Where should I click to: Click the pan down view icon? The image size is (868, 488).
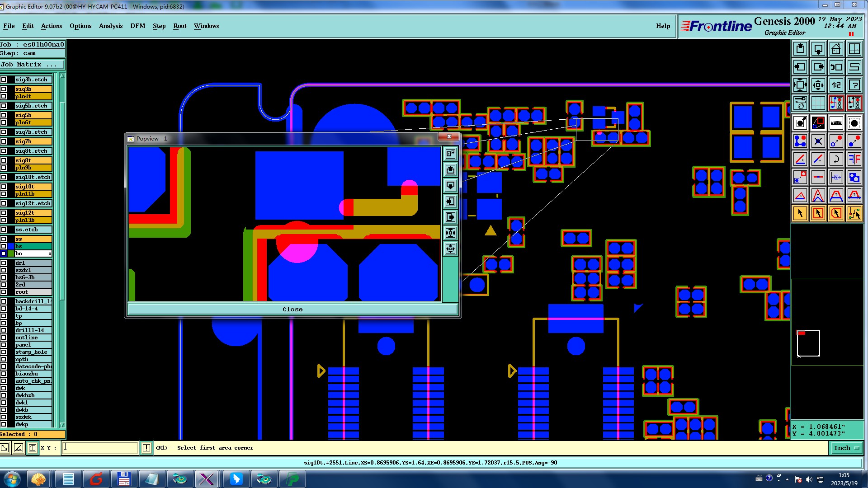[818, 49]
